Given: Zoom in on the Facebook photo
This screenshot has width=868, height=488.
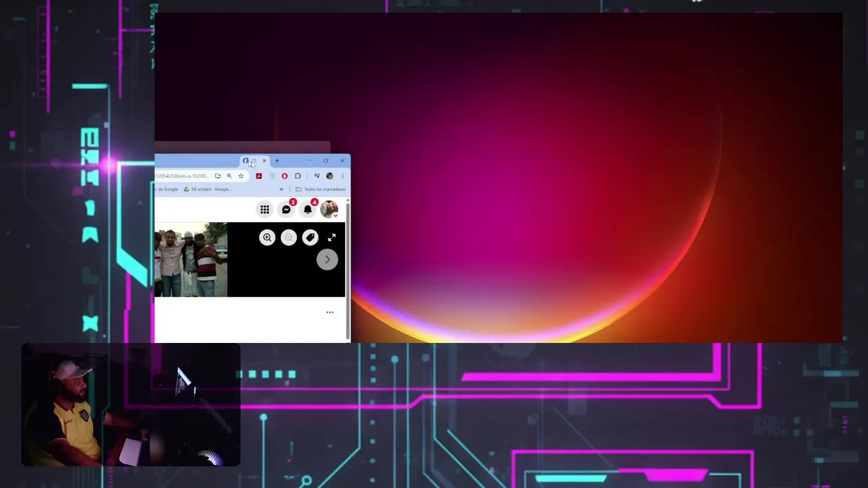Looking at the screenshot, I should pos(267,237).
